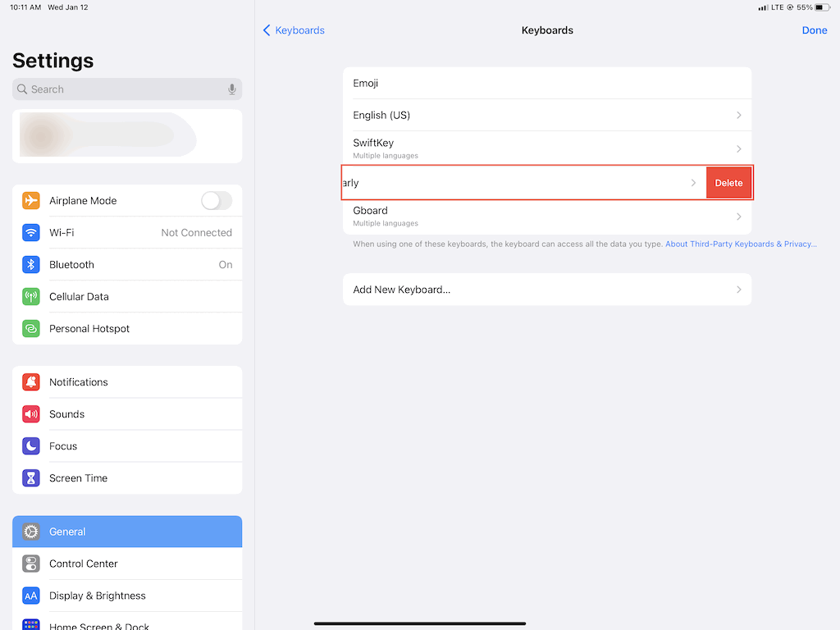This screenshot has height=630, width=840.
Task: Select General in the Settings sidebar
Action: [67, 532]
